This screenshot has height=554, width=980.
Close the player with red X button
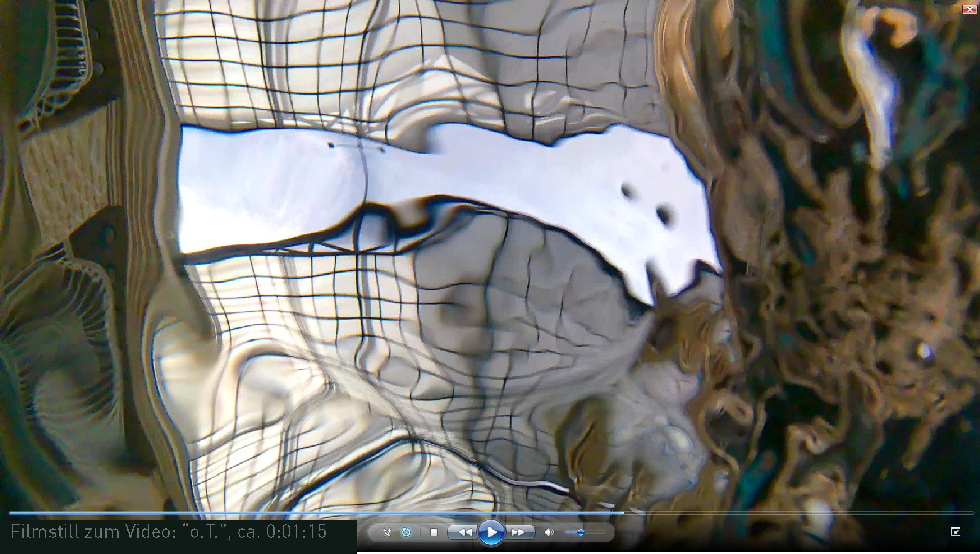pyautogui.click(x=970, y=9)
